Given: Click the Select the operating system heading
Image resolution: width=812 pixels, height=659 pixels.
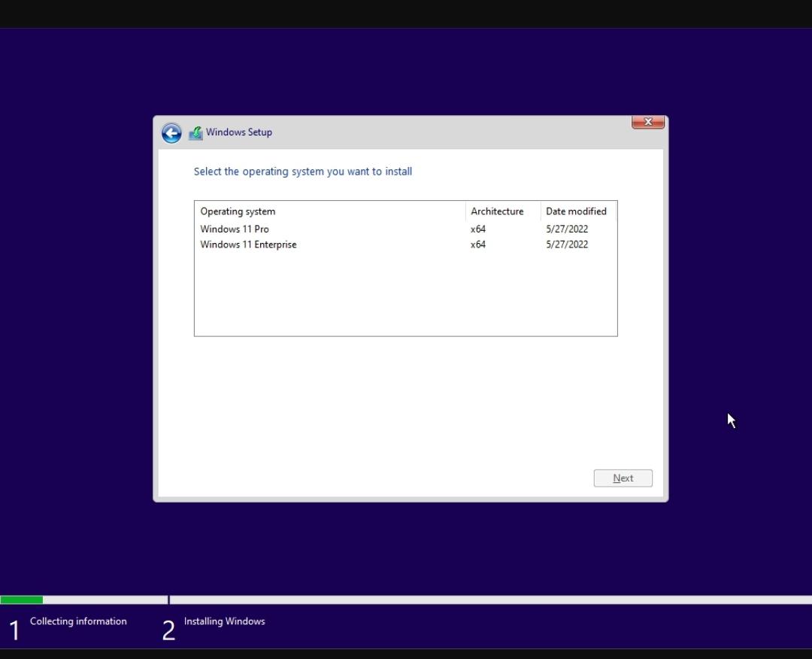Looking at the screenshot, I should (303, 172).
